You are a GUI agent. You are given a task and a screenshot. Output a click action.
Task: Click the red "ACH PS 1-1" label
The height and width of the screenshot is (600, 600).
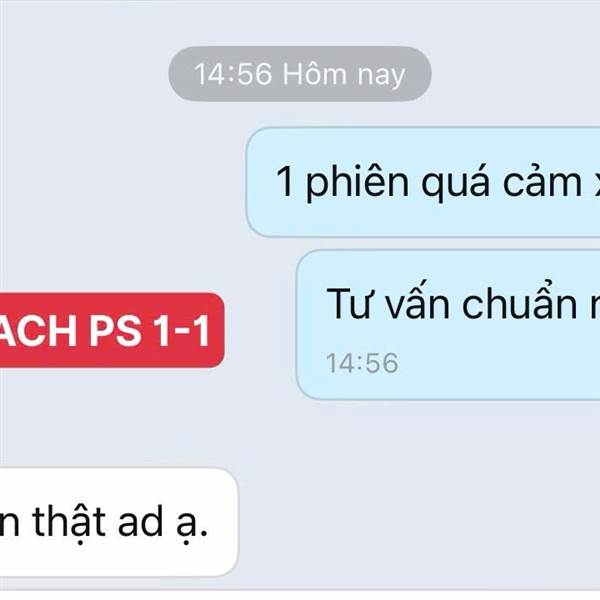[112, 330]
